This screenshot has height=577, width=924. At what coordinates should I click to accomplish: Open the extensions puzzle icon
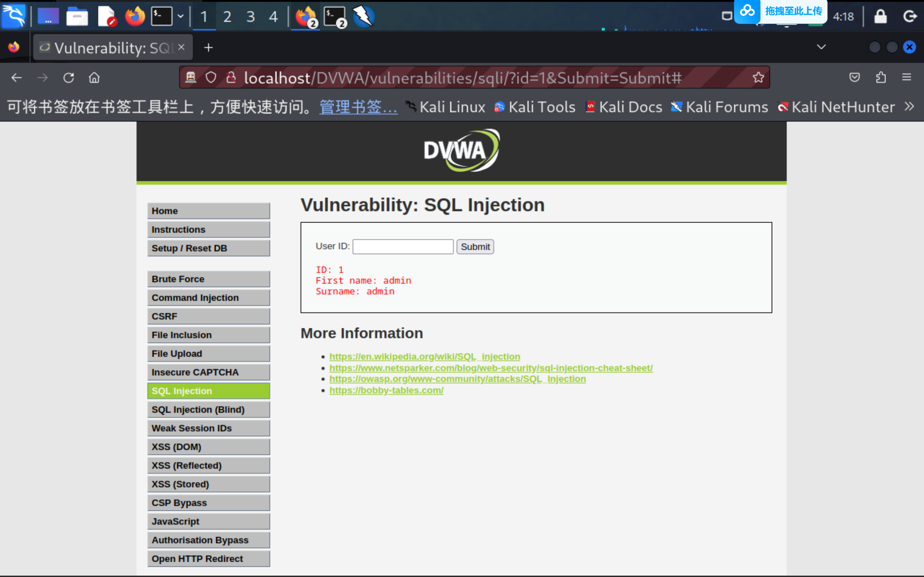tap(880, 77)
